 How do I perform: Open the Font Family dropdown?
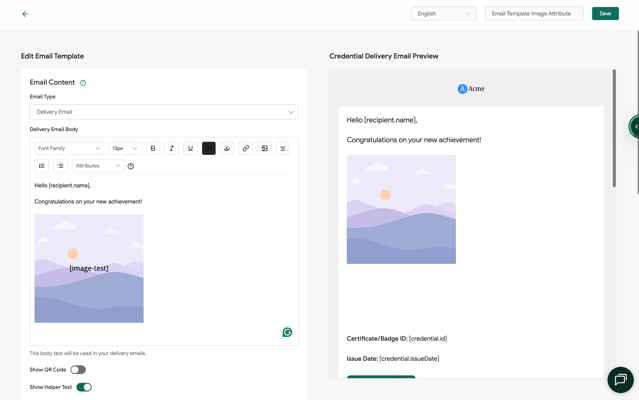[x=69, y=148]
